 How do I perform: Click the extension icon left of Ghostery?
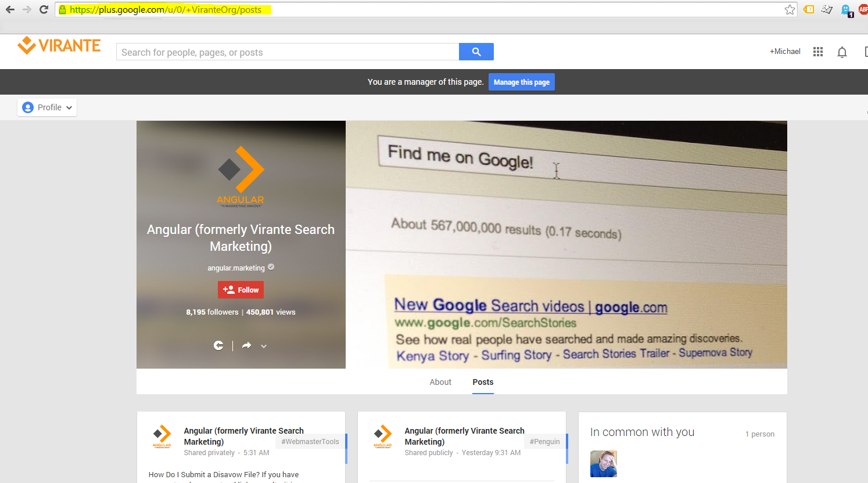[x=827, y=9]
